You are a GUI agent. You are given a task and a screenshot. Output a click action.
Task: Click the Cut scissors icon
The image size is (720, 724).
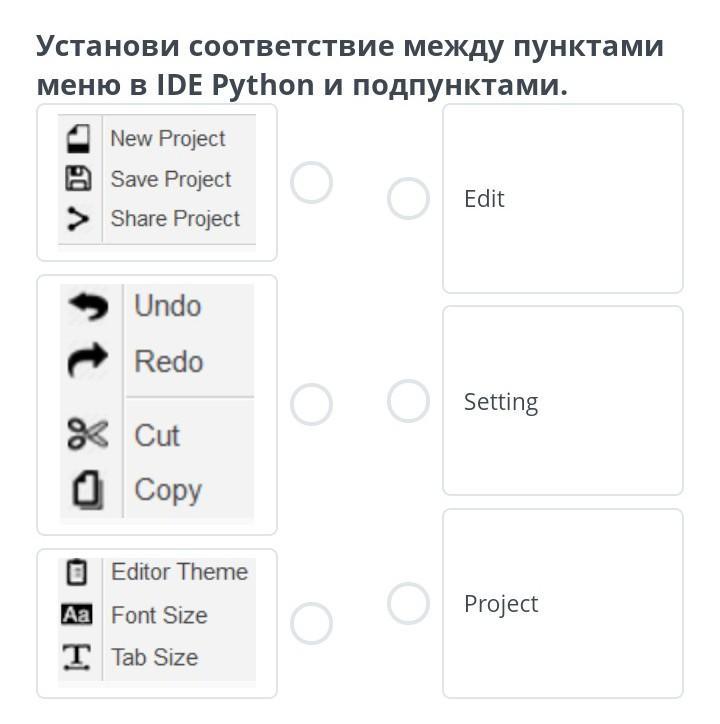tap(88, 434)
